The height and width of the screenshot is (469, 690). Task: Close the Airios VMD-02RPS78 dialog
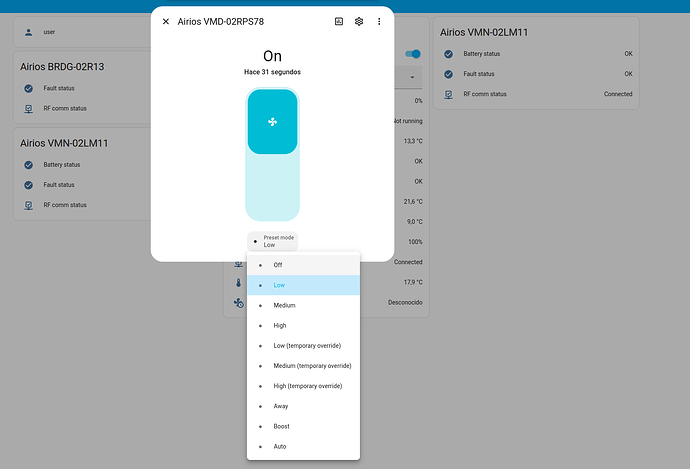(x=166, y=22)
